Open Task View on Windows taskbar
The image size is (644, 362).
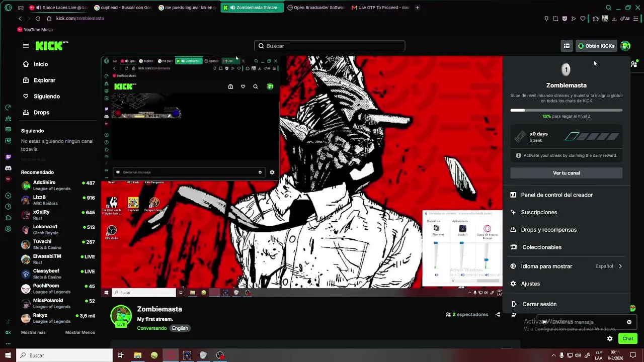pos(121,355)
